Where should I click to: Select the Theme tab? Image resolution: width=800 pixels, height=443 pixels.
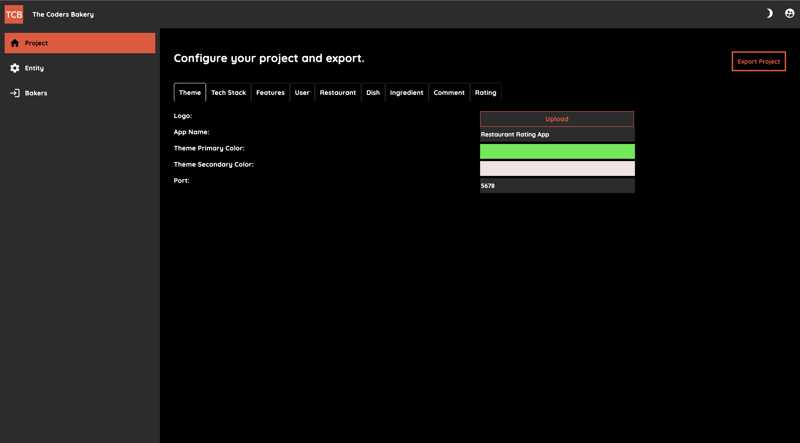point(190,92)
